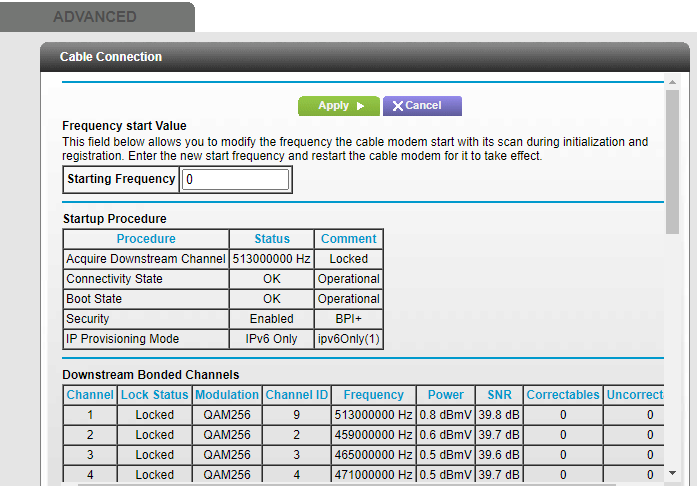Click the 471000000 Hz frequency cell
Viewport: 697px width, 486px height.
coord(373,474)
